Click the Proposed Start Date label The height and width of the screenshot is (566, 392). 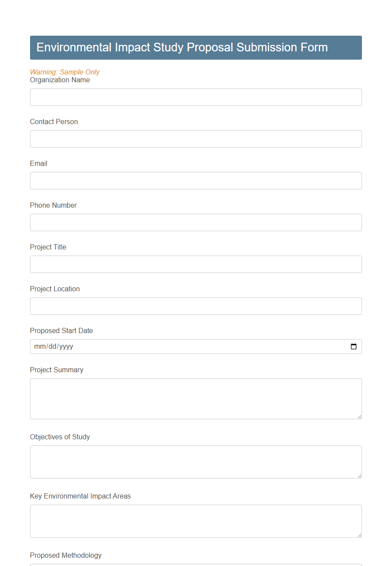click(61, 330)
